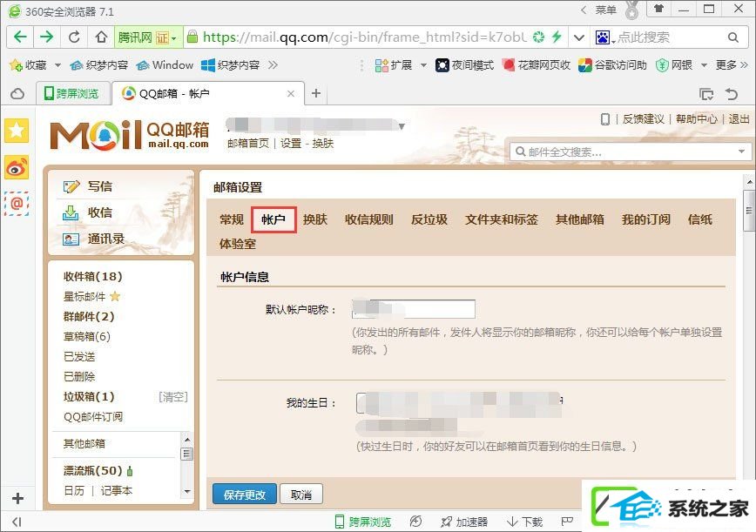This screenshot has height=532, width=756.
Task: Open the 扩展 extensions icon
Action: pyautogui.click(x=394, y=65)
